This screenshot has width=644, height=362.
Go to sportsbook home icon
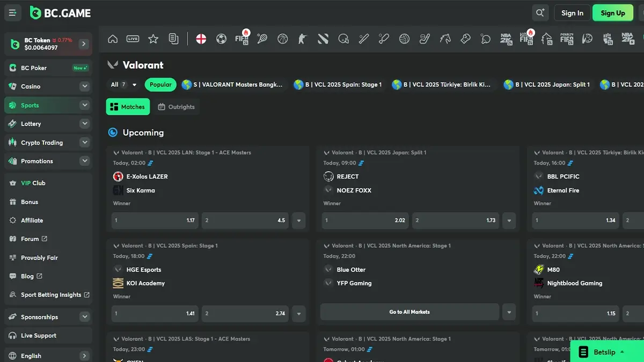pos(113,39)
